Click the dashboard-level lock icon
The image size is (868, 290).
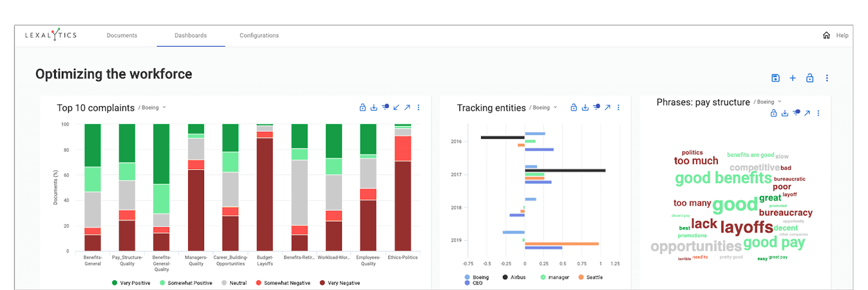810,78
